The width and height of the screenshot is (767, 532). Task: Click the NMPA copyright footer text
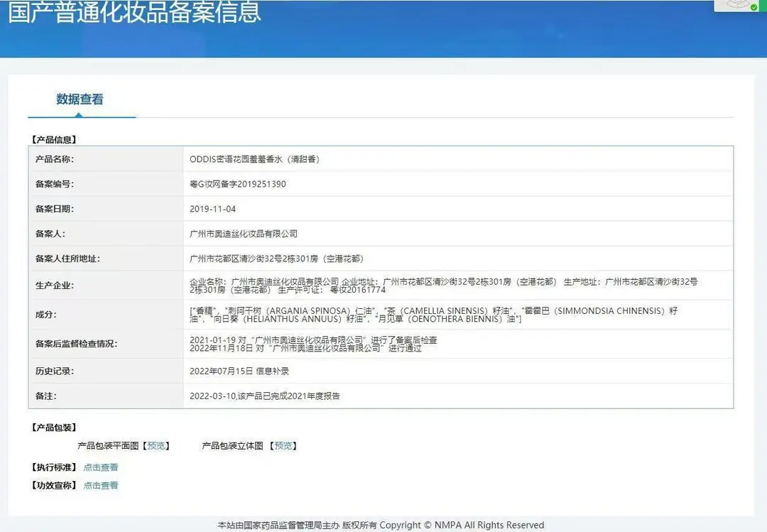pyautogui.click(x=381, y=525)
